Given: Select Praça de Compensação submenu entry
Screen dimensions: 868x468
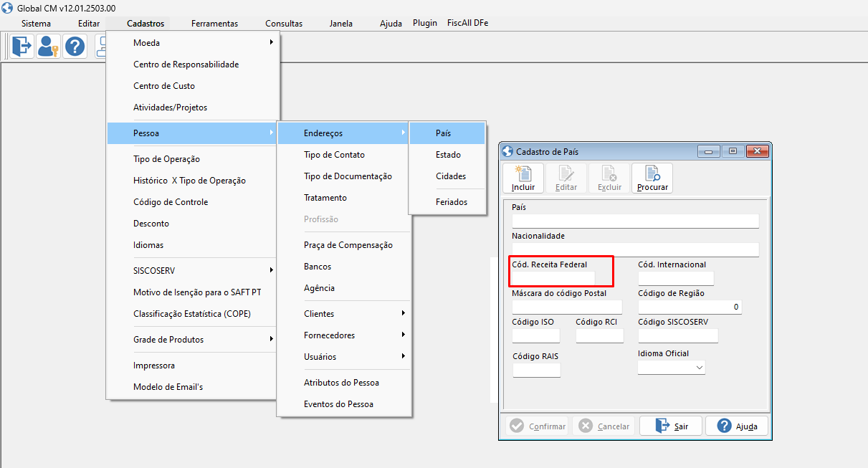Looking at the screenshot, I should (344, 245).
